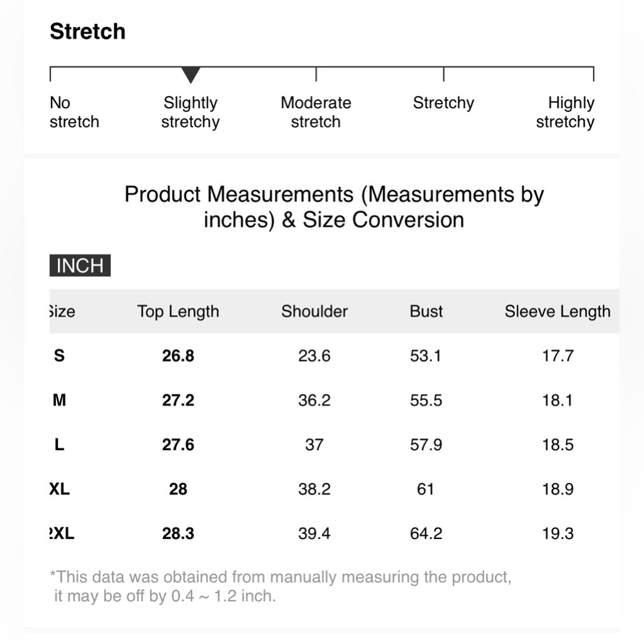Select the size L row label
Screen dimensions: 644x644
point(59,445)
